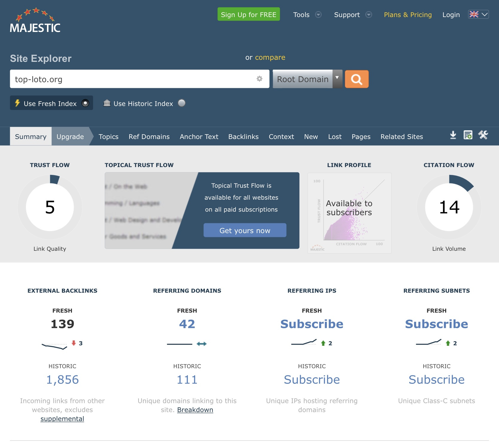Open the New links tab
Viewport: 499px width, 448px height.
click(x=311, y=137)
